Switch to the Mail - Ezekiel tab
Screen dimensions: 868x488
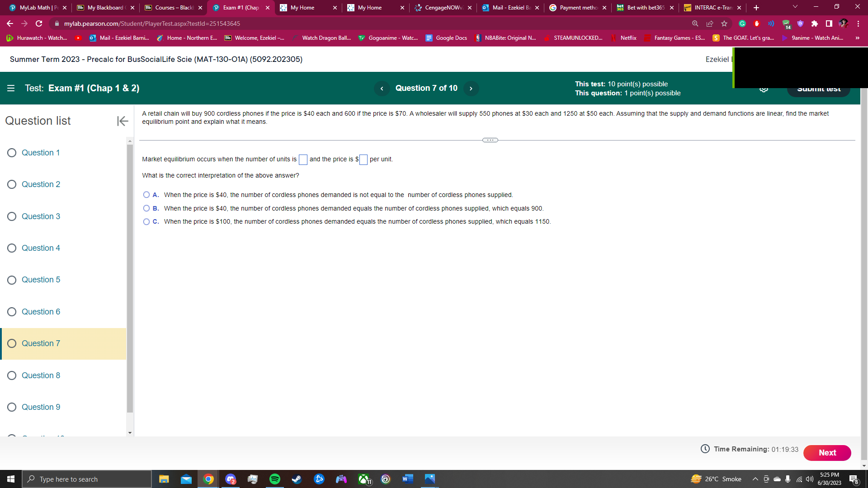(510, 8)
